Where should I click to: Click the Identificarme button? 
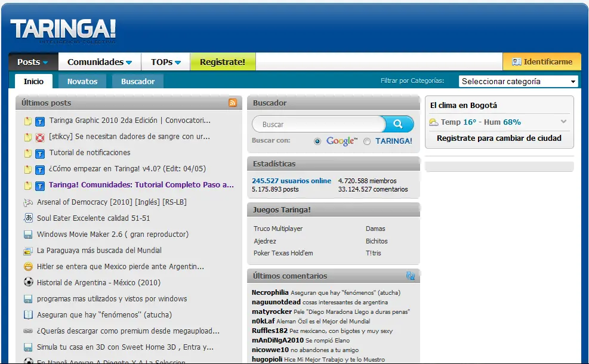coord(542,62)
